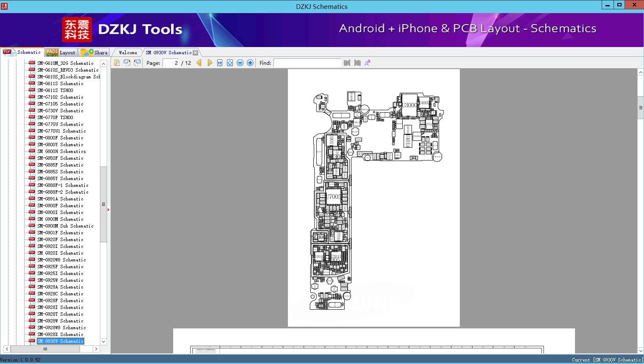This screenshot has height=364, width=644.
Task: Go to the next page
Action: pos(210,63)
